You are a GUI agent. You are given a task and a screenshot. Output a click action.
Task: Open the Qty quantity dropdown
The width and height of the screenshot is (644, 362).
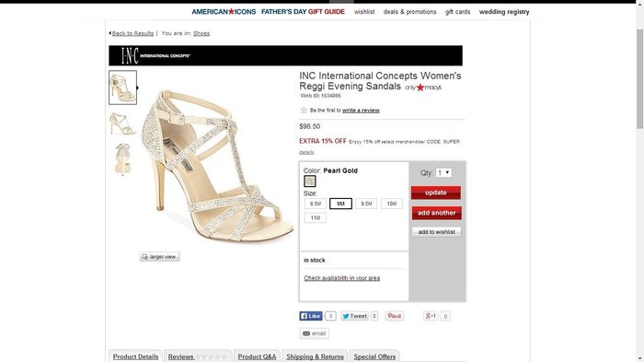(x=443, y=173)
